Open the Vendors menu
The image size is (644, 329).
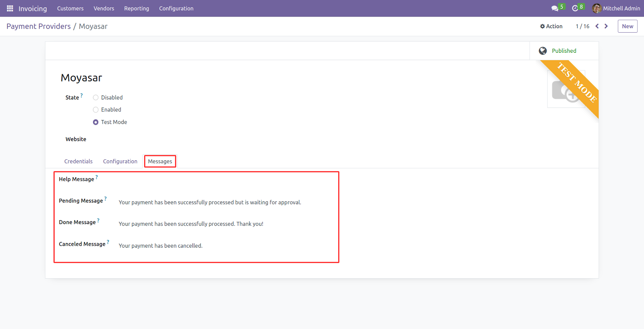[x=104, y=8]
